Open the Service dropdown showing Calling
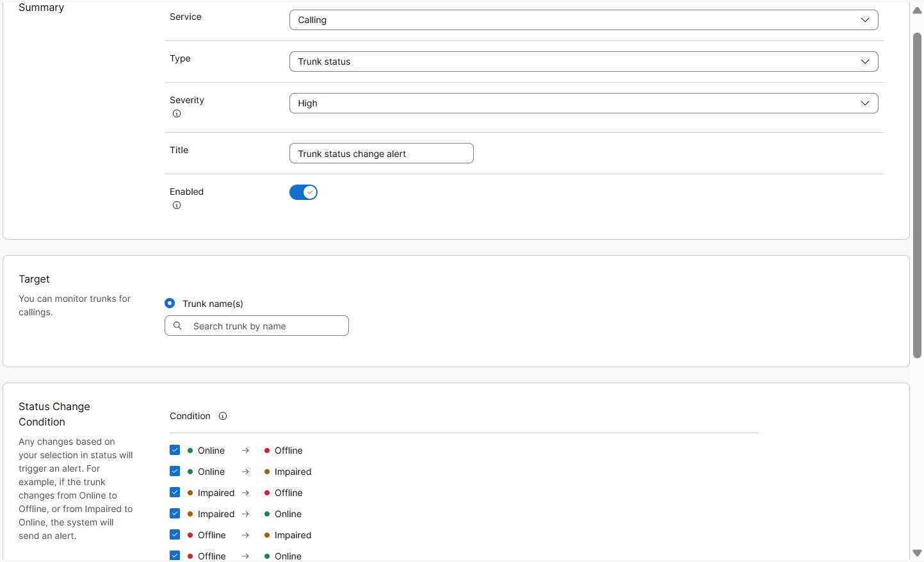The height and width of the screenshot is (562, 924). (583, 20)
